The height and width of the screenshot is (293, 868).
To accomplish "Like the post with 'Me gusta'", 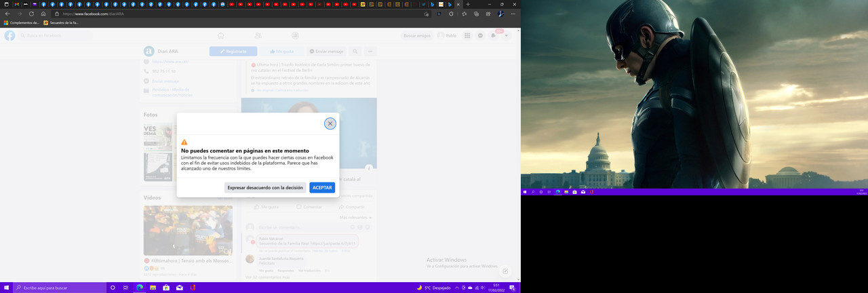I will [x=267, y=207].
